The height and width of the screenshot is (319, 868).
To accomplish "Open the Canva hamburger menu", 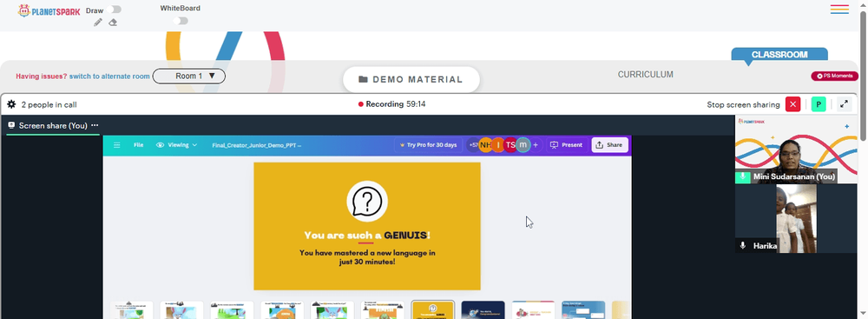I will [117, 145].
